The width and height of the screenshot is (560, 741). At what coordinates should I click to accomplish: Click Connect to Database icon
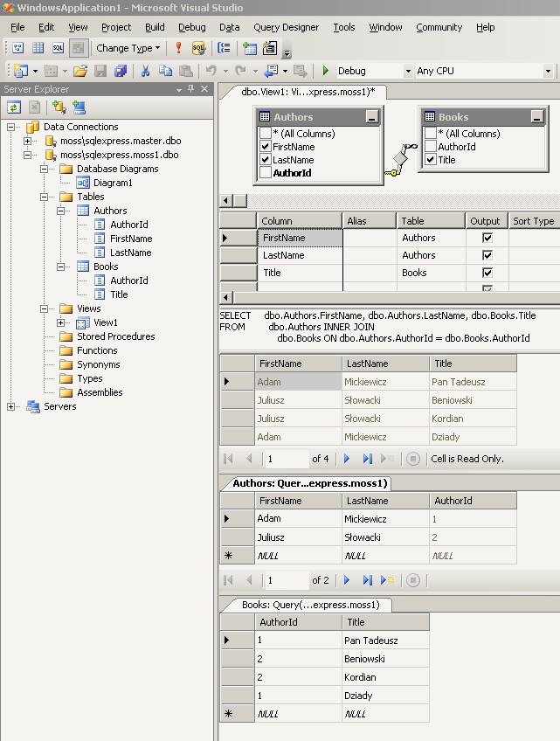(x=59, y=107)
